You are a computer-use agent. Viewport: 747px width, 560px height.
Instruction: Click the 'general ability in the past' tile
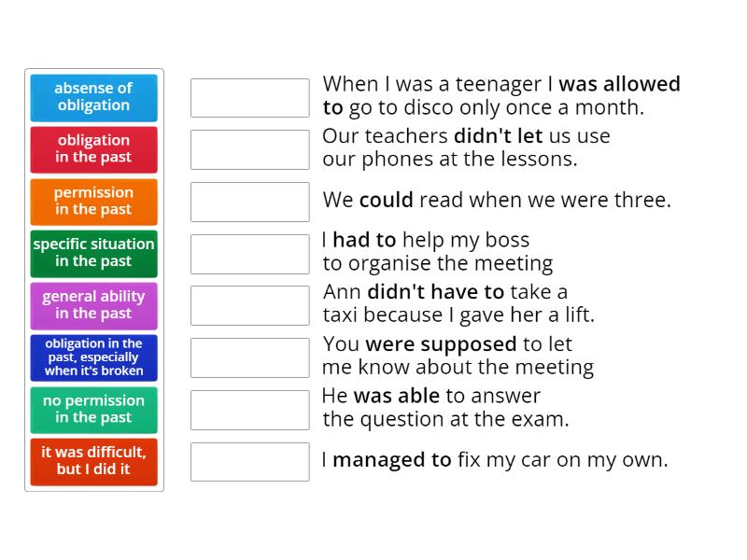click(93, 305)
